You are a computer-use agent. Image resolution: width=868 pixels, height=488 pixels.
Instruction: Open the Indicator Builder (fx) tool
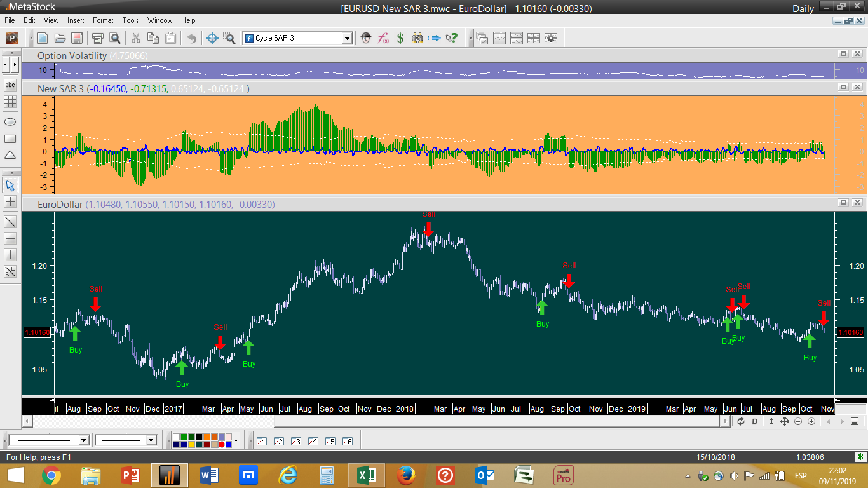[383, 38]
